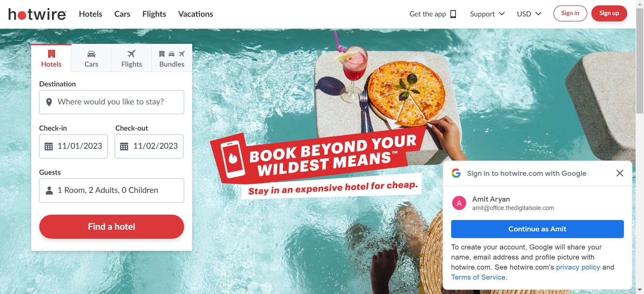Open the Guests room selector
This screenshot has height=294, width=644.
(112, 191)
